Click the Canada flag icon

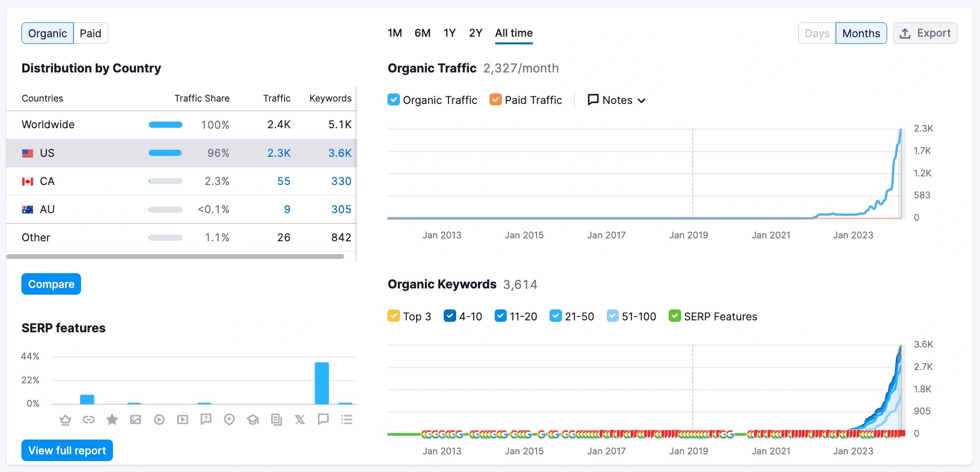coord(28,181)
